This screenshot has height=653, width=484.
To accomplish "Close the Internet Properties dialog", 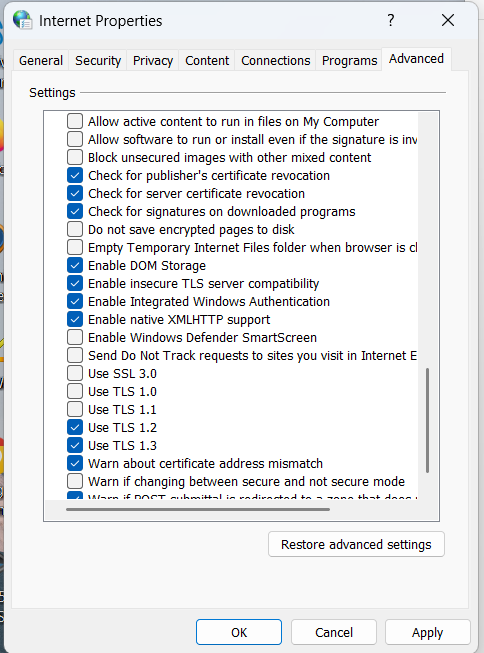I will click(448, 20).
